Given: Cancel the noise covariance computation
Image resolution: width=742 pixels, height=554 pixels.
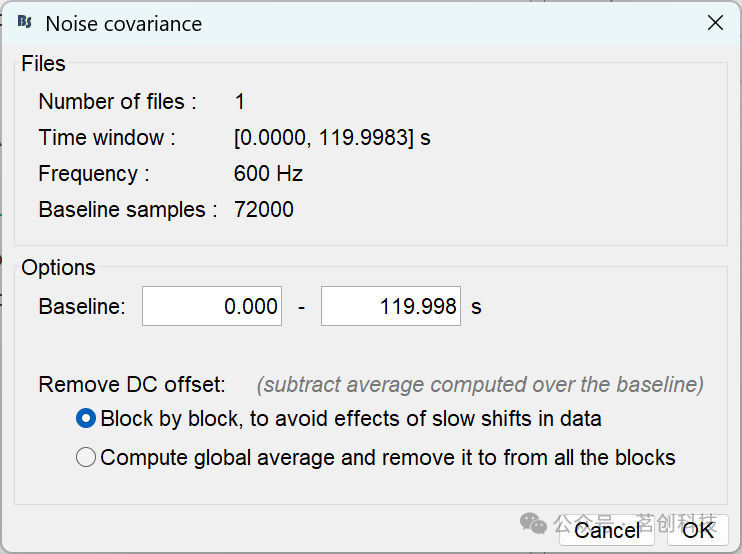Looking at the screenshot, I should click(x=607, y=530).
